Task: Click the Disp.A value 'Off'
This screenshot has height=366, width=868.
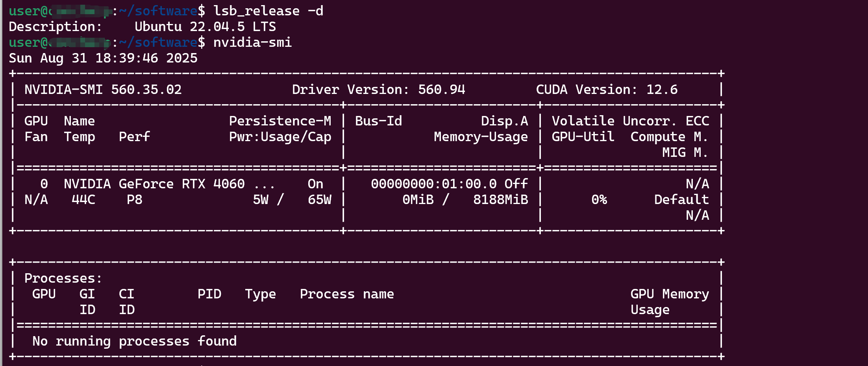Action: coord(516,184)
